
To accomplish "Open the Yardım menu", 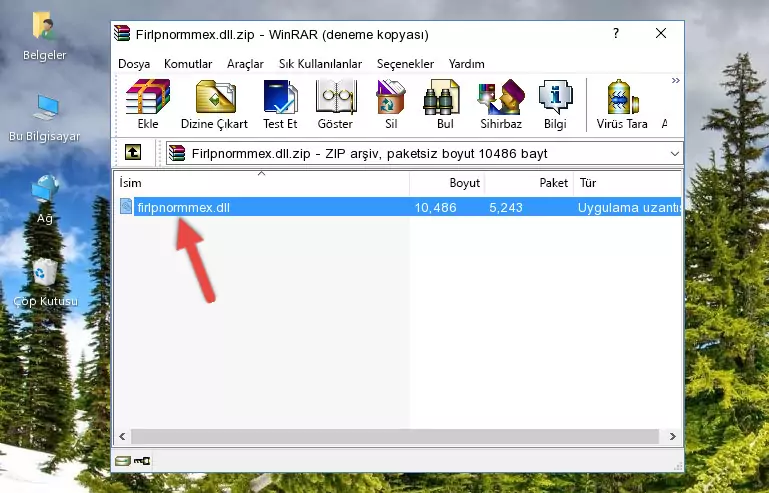I will [x=466, y=64].
